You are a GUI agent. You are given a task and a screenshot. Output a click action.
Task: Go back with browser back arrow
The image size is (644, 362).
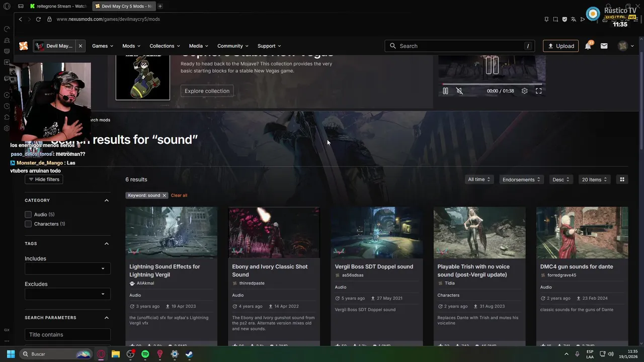[x=21, y=19]
